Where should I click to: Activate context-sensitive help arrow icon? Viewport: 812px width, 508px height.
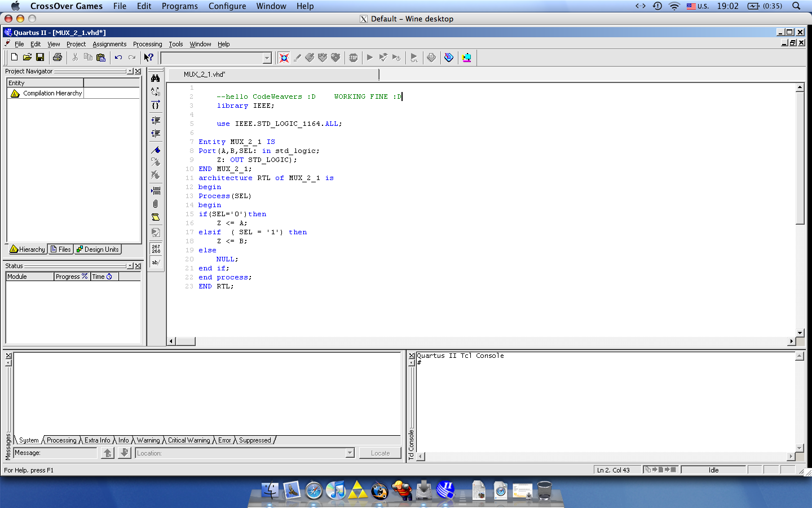(148, 57)
